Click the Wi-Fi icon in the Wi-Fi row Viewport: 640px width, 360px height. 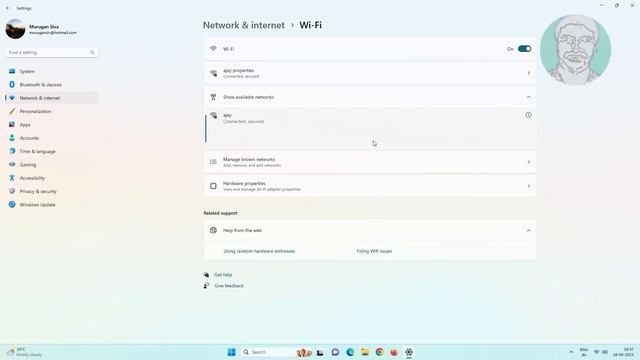pyautogui.click(x=213, y=49)
